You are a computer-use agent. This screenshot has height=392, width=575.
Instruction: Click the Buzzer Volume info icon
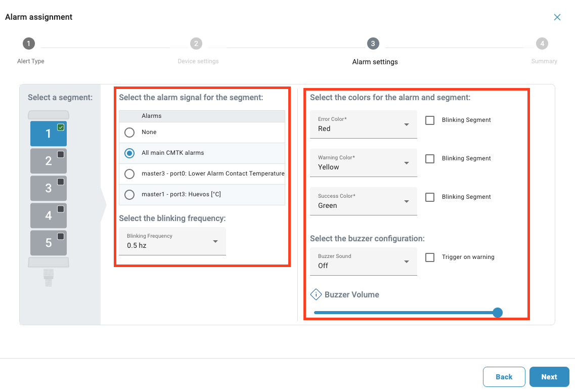click(x=316, y=294)
